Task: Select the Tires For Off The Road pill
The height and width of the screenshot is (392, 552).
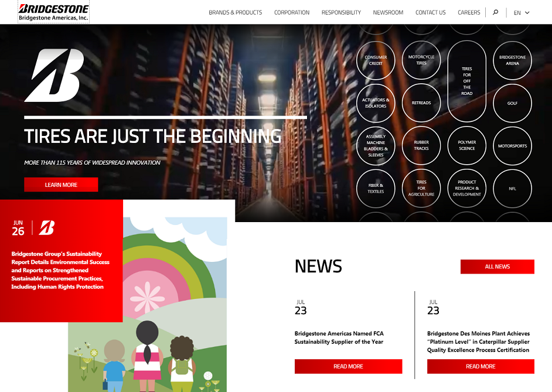Action: point(467,81)
